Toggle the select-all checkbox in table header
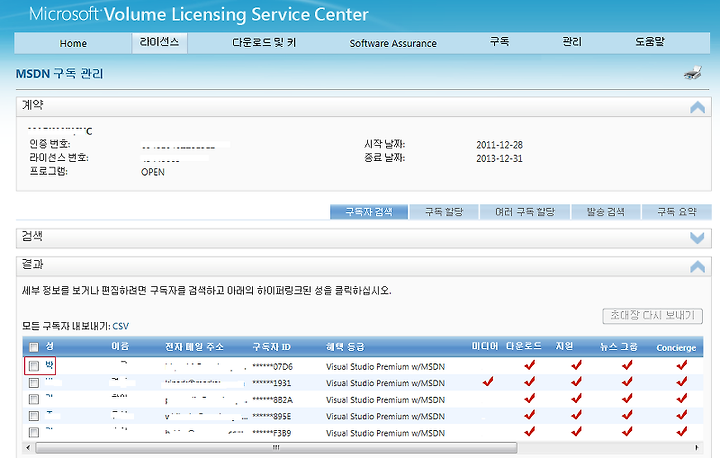 (x=34, y=347)
